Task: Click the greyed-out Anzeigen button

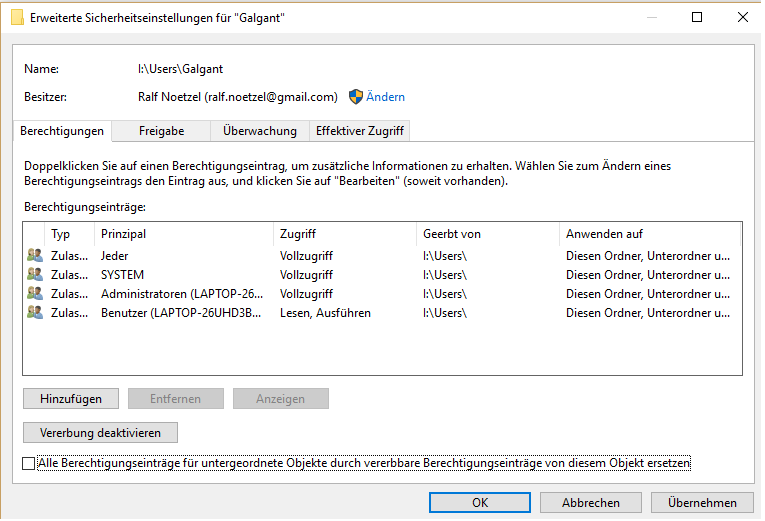Action: tap(281, 399)
